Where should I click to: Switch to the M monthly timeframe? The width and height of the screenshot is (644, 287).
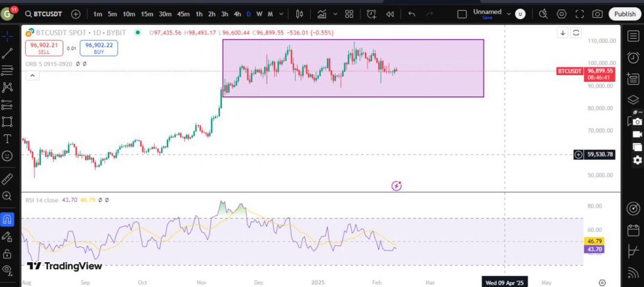[x=270, y=14]
